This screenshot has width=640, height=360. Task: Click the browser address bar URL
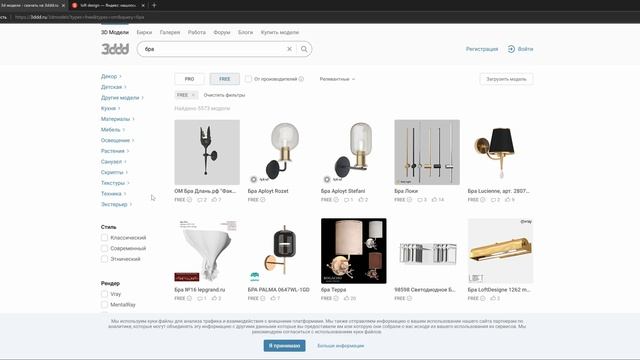(x=80, y=17)
